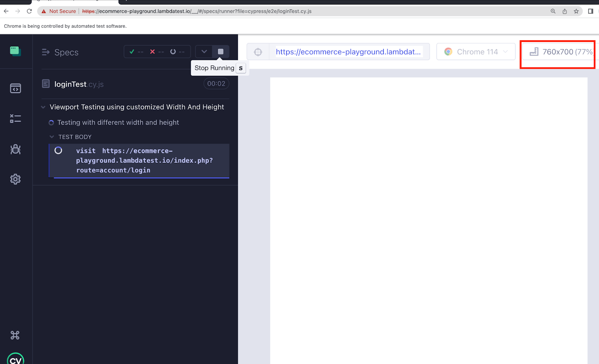
Task: Click the automated test software notice
Action: coord(65,26)
